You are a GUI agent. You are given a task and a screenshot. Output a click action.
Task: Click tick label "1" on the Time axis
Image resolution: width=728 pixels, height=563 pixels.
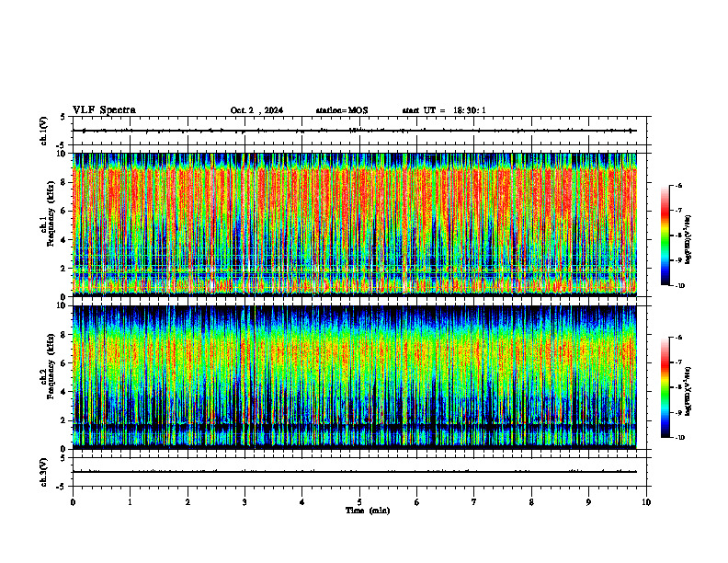click(130, 502)
